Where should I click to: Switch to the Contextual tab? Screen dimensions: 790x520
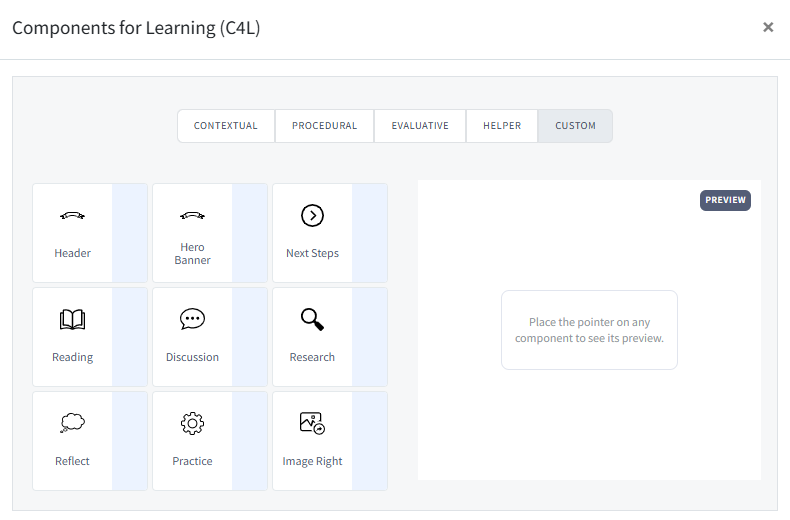tap(226, 126)
